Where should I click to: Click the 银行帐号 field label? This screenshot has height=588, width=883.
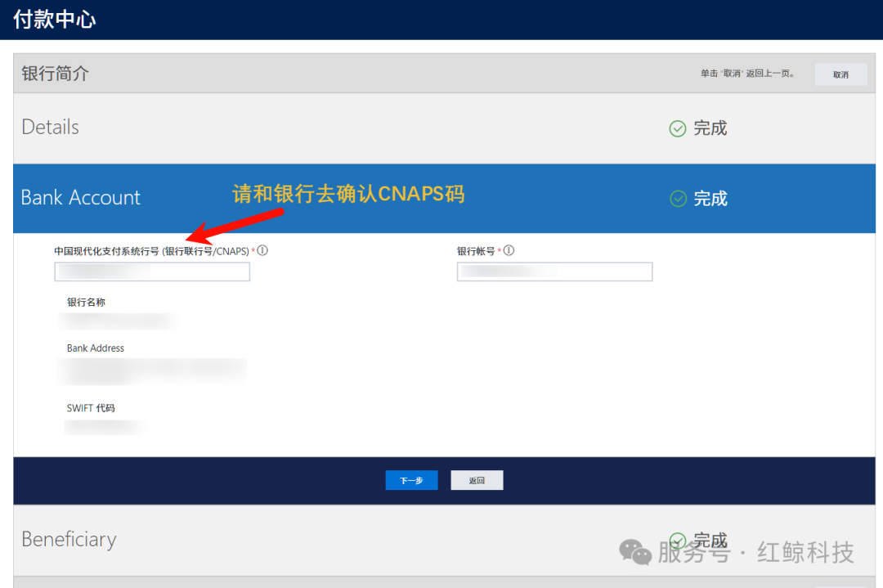click(476, 251)
